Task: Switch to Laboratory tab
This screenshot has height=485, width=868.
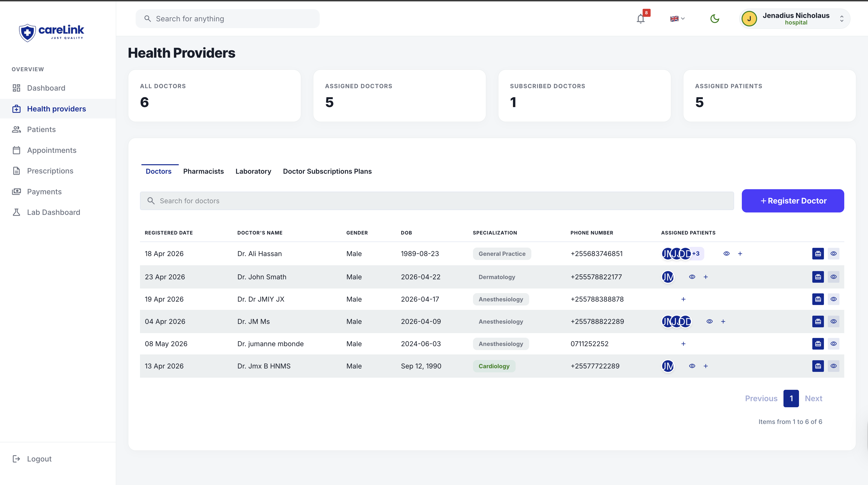Action: tap(253, 171)
